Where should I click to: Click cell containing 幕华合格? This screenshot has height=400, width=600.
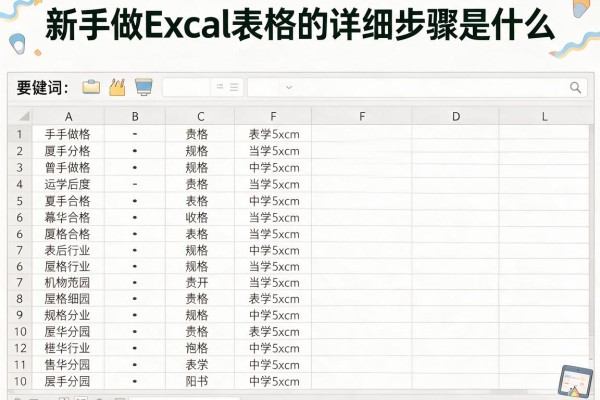tap(68, 218)
